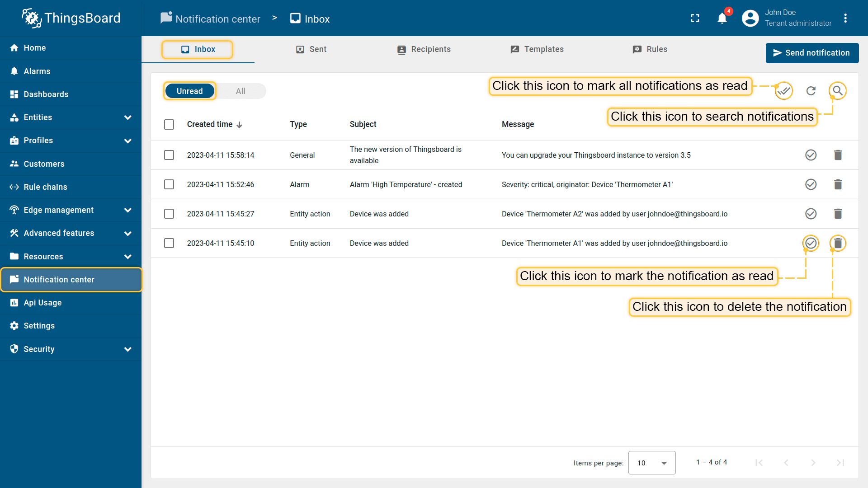868x488 pixels.
Task: Click the Send notification button
Action: (812, 53)
